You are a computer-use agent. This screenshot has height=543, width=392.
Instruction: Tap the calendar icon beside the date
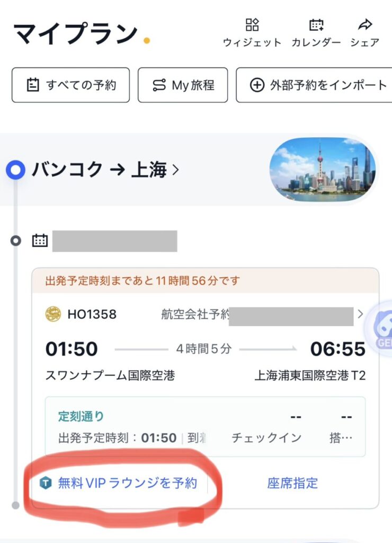(40, 241)
